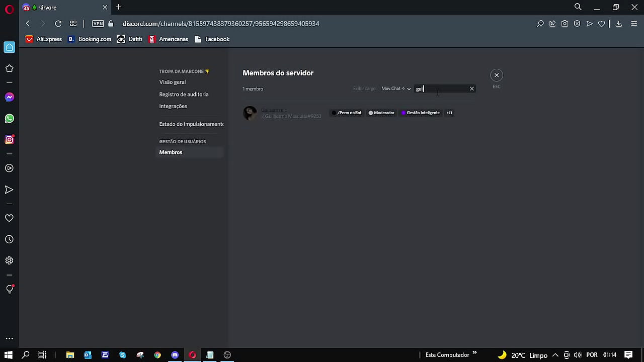644x362 pixels.
Task: Expand the Mov.Chat role filter dropdown
Action: (x=396, y=88)
